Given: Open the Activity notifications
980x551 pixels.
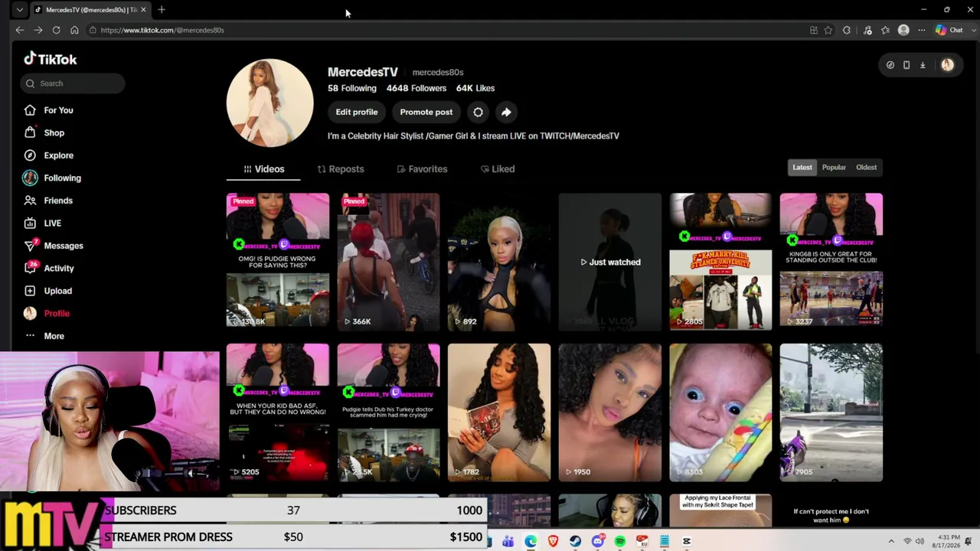Looking at the screenshot, I should [48, 268].
